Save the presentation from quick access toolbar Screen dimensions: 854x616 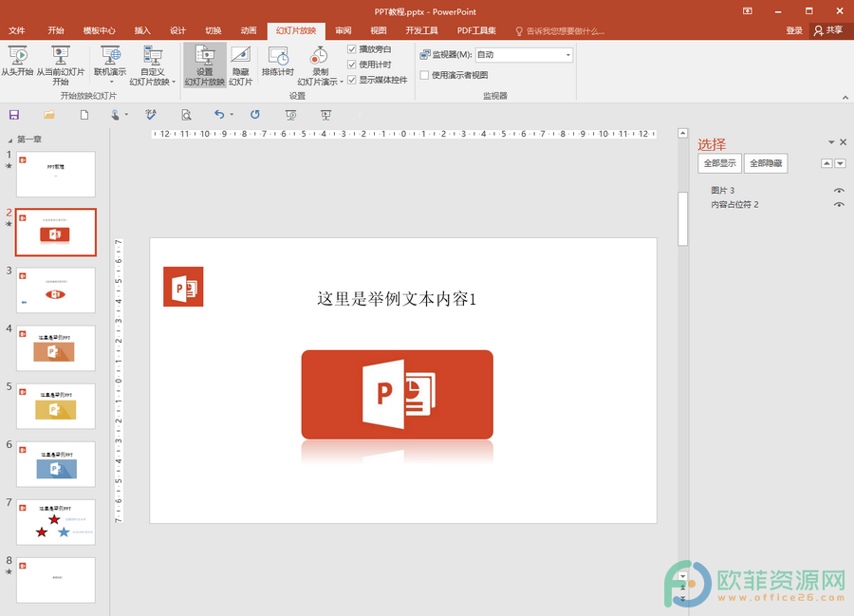(14, 115)
